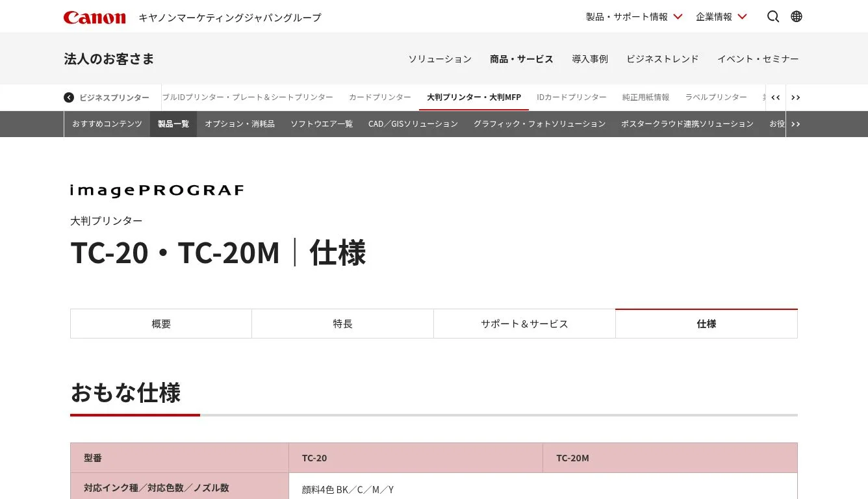This screenshot has height=499, width=868.
Task: Open the site search magnifier icon
Action: tap(773, 17)
